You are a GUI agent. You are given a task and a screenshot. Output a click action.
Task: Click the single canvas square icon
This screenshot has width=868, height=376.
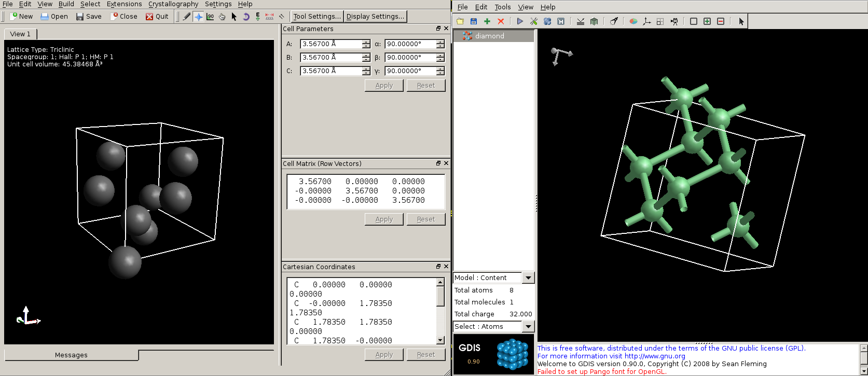[694, 21]
